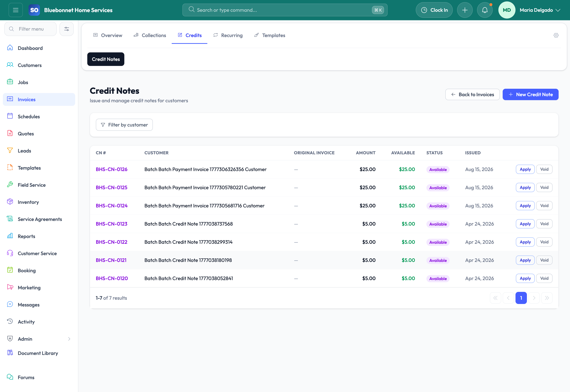Open Booking from the sidebar
This screenshot has height=392, width=570.
(39, 271)
